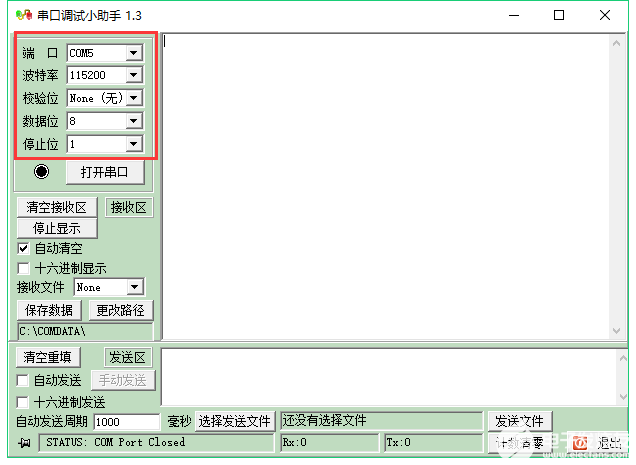Screen dimensions: 636x465
Task: Click inside the receive text area
Action: point(387,186)
